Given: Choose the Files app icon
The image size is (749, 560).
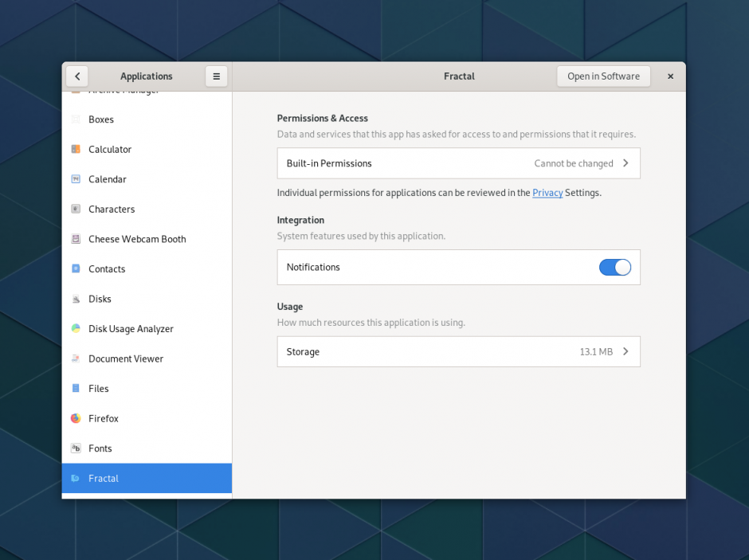Looking at the screenshot, I should [76, 388].
